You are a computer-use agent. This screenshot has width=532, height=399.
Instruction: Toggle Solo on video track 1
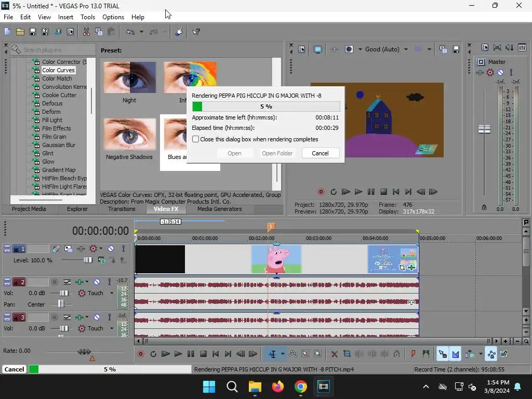pos(124,249)
